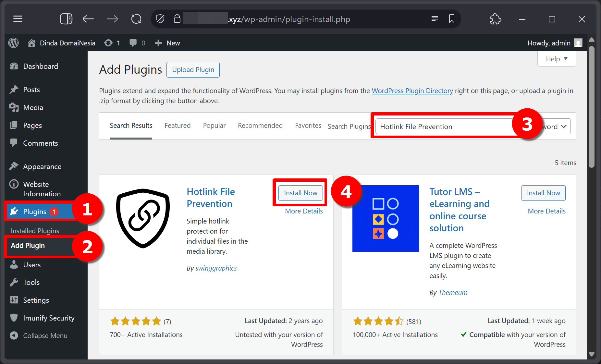Click the Upload Plugin button
The height and width of the screenshot is (364, 601).
[x=193, y=70]
